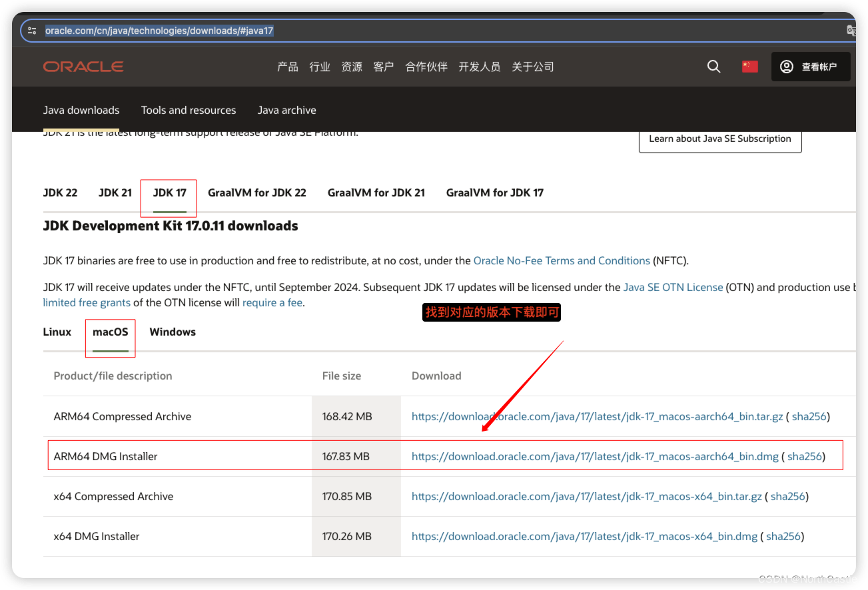Select the Java downloads tab
The width and height of the screenshot is (868, 590).
[81, 110]
